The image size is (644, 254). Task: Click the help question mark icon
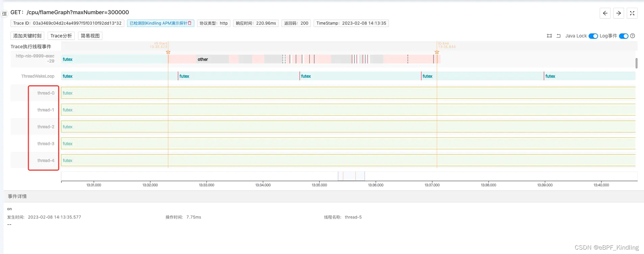click(633, 36)
